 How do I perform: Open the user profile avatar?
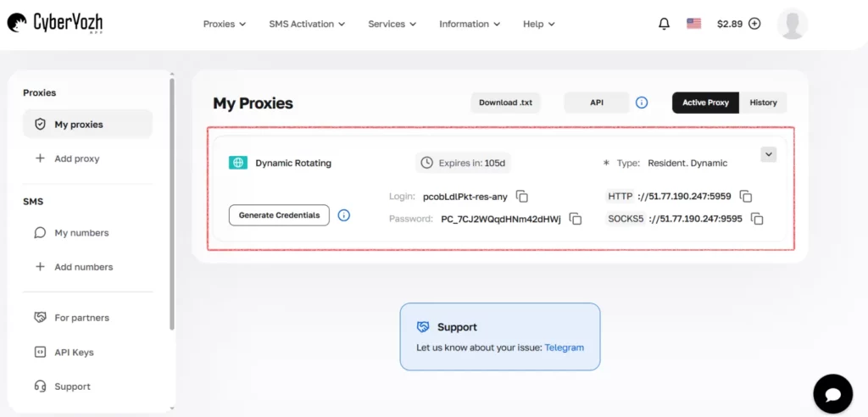click(x=793, y=24)
